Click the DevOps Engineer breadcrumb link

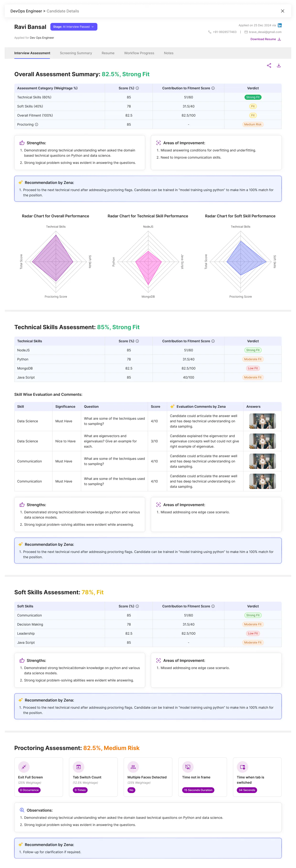tap(26, 11)
